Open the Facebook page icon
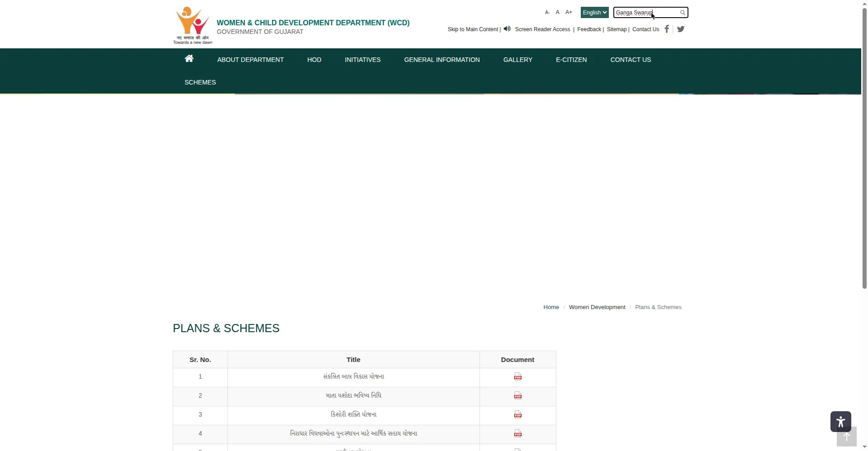The height and width of the screenshot is (451, 868). (x=667, y=29)
